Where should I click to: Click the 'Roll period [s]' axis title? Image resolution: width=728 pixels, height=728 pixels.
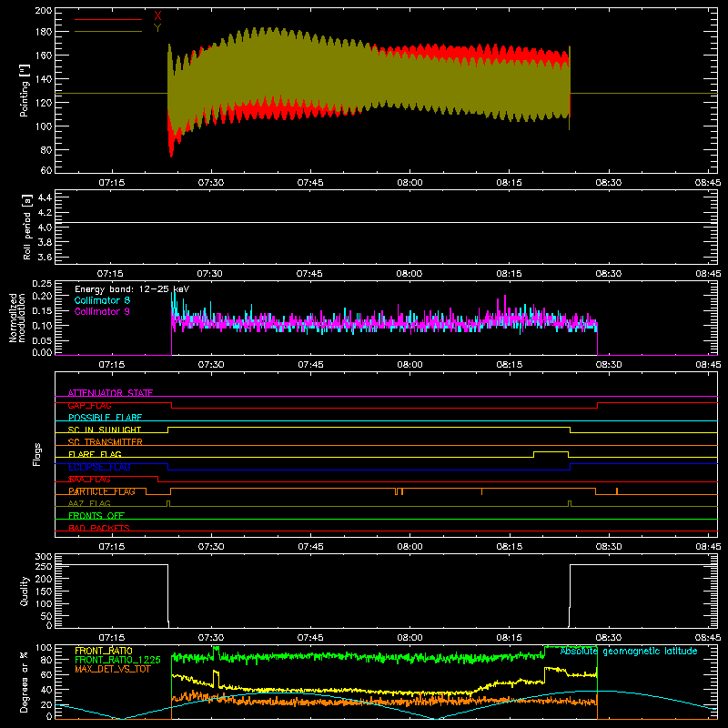tap(26, 227)
